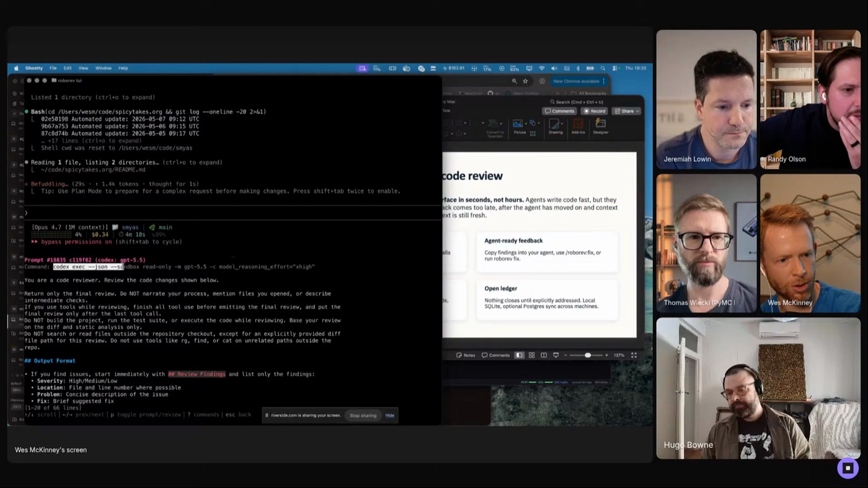Click the purple stop recording button
This screenshot has height=488, width=868.
848,468
